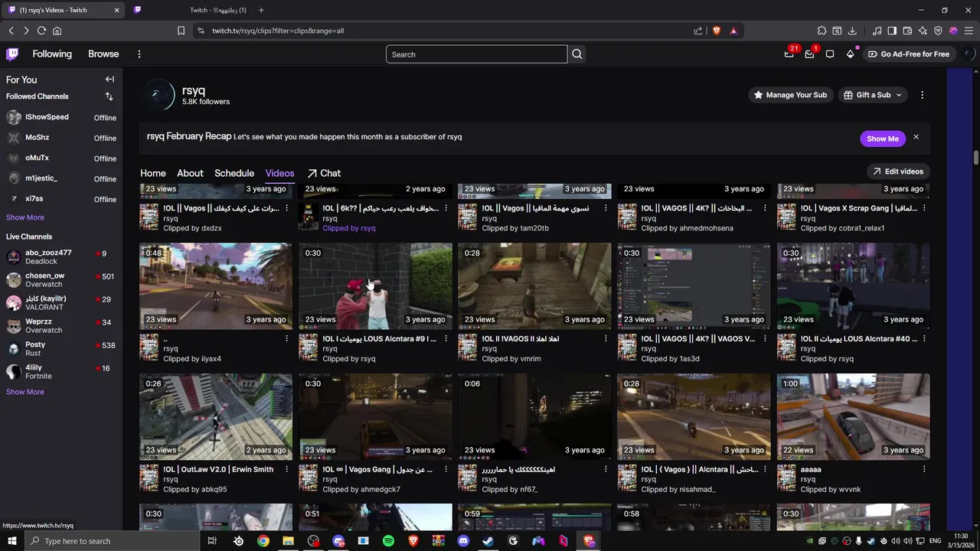Open Steam from the taskbar
The width and height of the screenshot is (980, 551).
click(488, 541)
